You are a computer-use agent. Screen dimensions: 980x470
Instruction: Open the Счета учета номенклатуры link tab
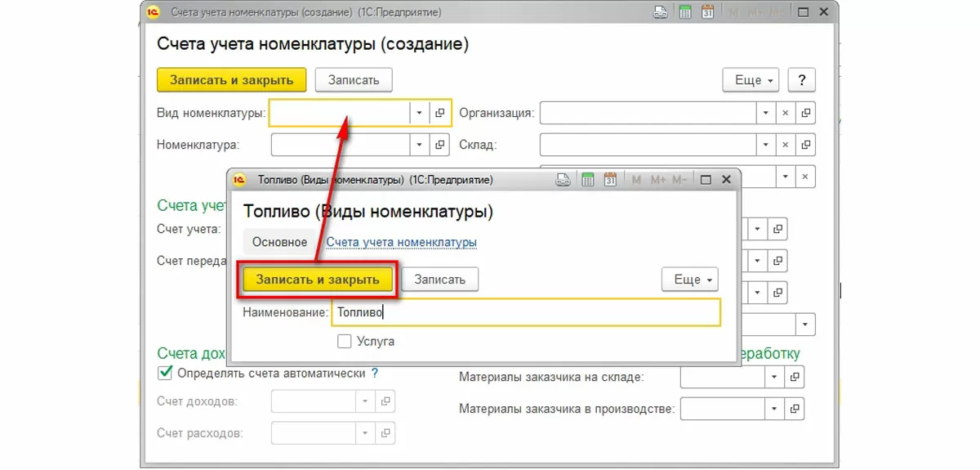point(402,242)
